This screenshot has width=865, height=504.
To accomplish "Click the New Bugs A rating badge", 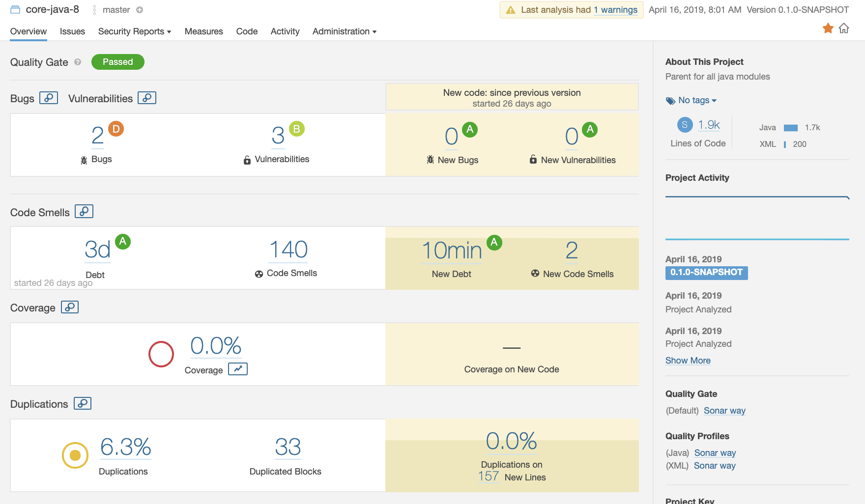I will (x=470, y=130).
